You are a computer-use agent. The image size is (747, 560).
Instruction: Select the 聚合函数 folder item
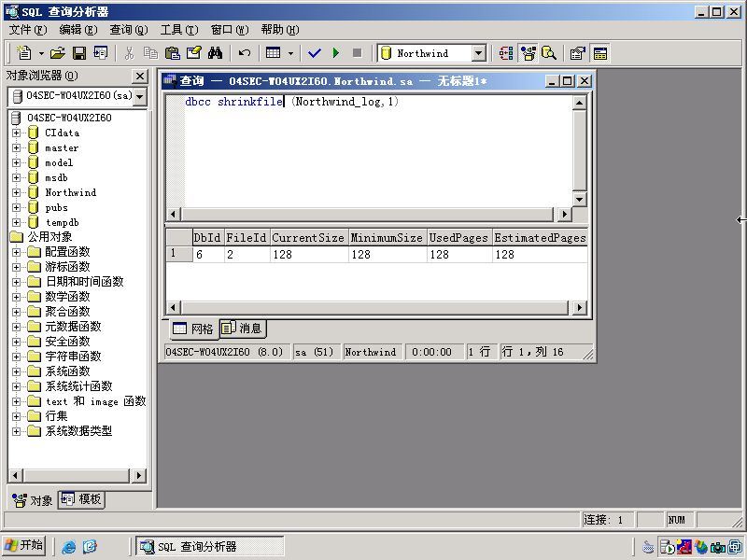67,312
